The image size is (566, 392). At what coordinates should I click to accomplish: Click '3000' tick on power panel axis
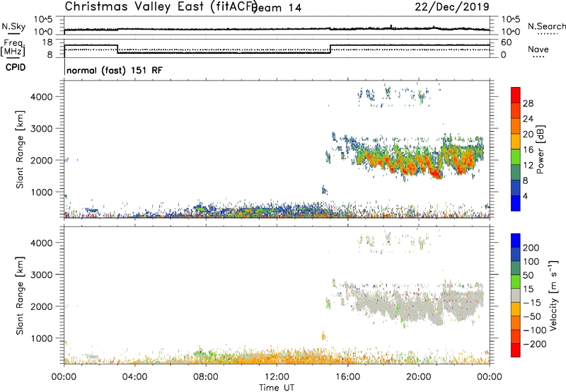42,129
